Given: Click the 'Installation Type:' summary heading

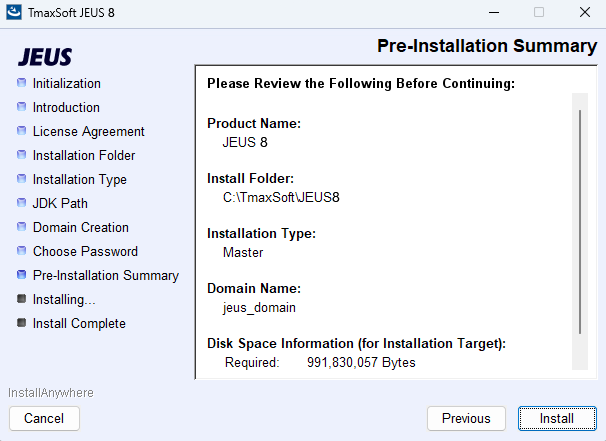Looking at the screenshot, I should click(x=262, y=233).
